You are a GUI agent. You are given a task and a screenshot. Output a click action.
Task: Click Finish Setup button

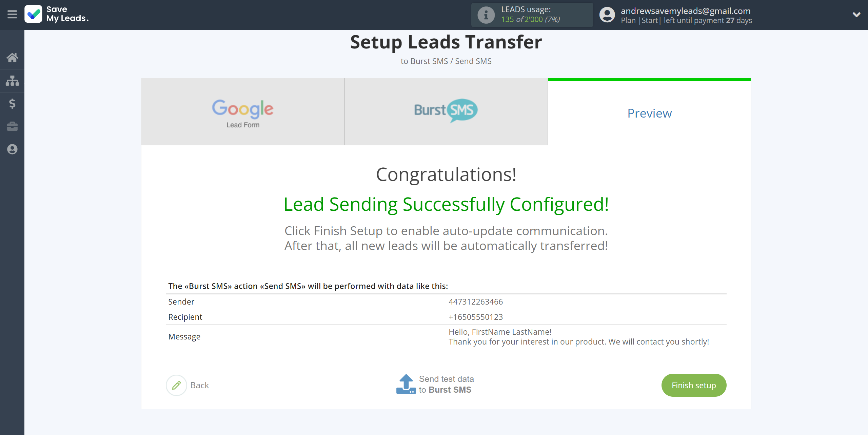click(694, 385)
